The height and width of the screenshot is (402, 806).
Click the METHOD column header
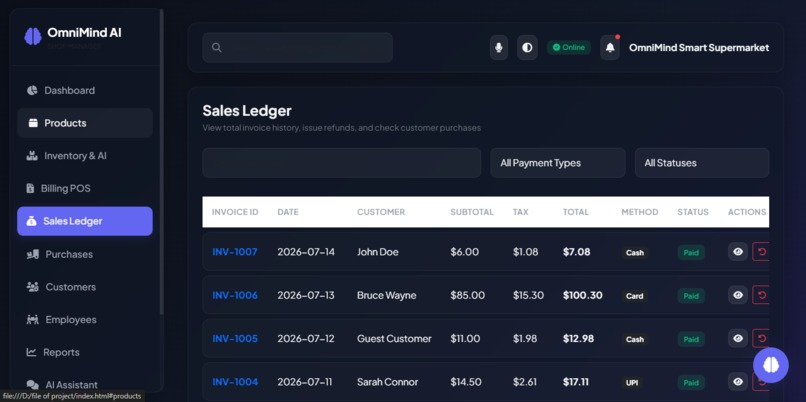[x=639, y=212]
